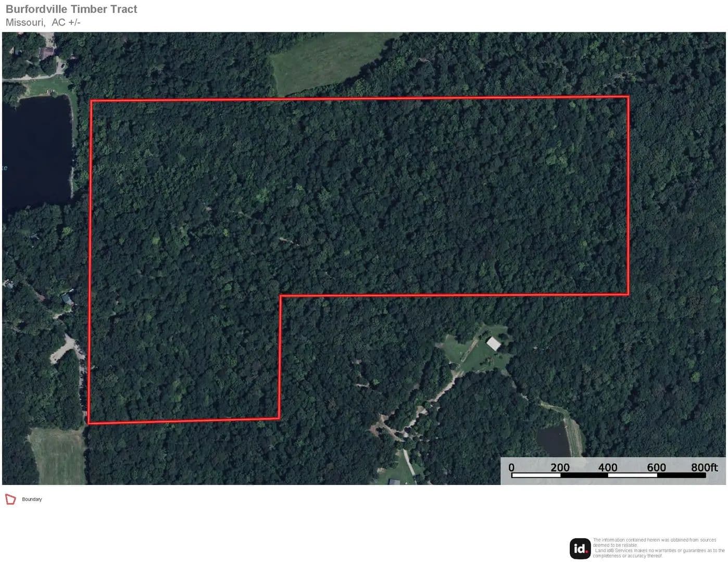Click the inner notch corner of boundary

click(281, 296)
